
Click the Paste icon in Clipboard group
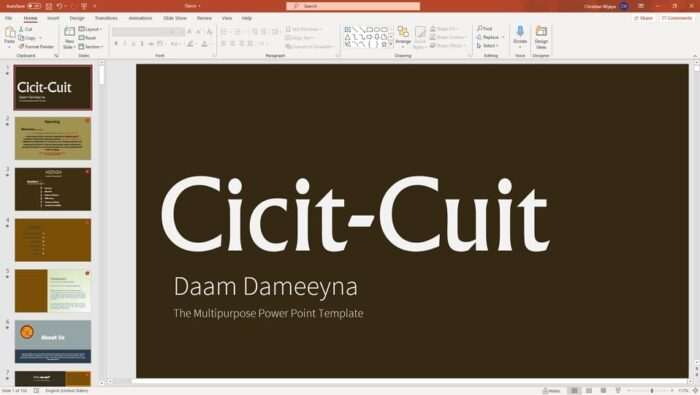(9, 33)
